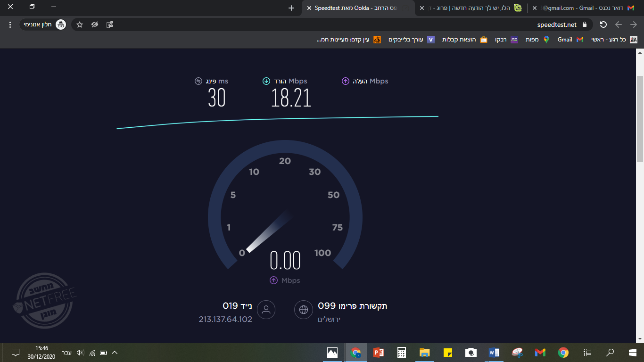
Task: Click the ping icon next to פינג
Action: pos(198,81)
